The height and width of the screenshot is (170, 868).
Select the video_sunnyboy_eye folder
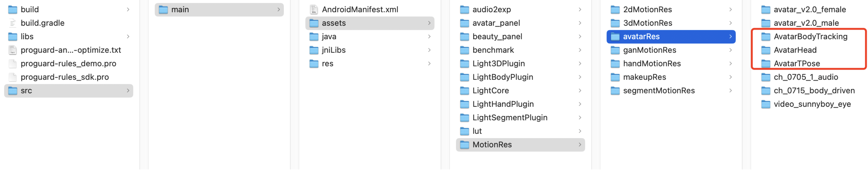tap(812, 104)
